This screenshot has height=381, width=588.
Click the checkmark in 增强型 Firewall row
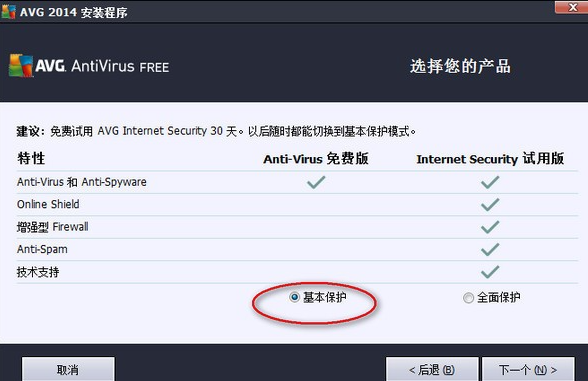[490, 227]
